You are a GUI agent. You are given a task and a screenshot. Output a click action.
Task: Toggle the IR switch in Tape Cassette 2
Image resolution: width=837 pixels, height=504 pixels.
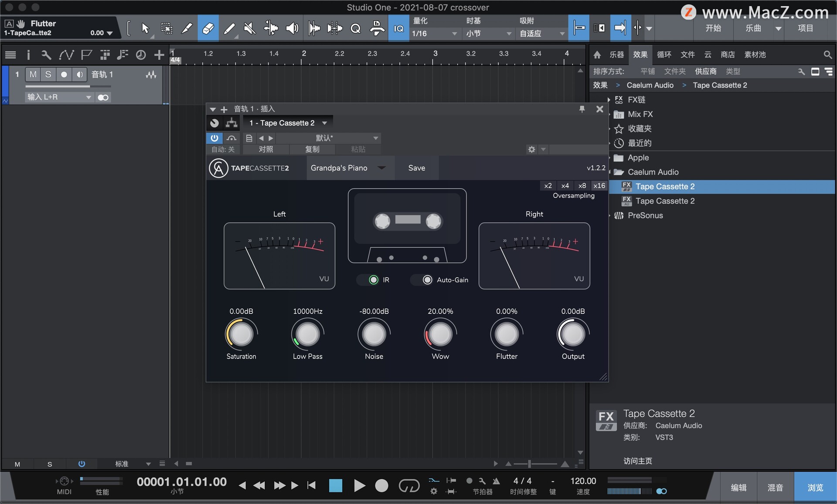click(x=373, y=279)
